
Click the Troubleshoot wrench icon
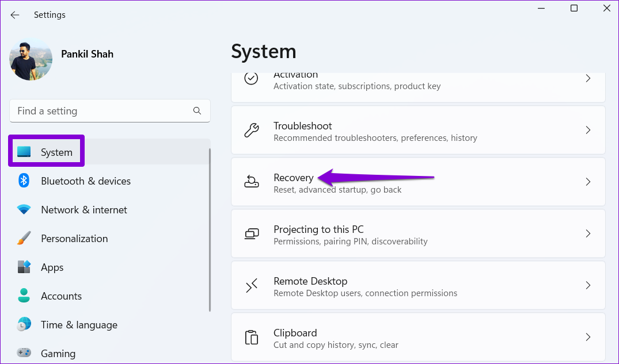point(252,131)
